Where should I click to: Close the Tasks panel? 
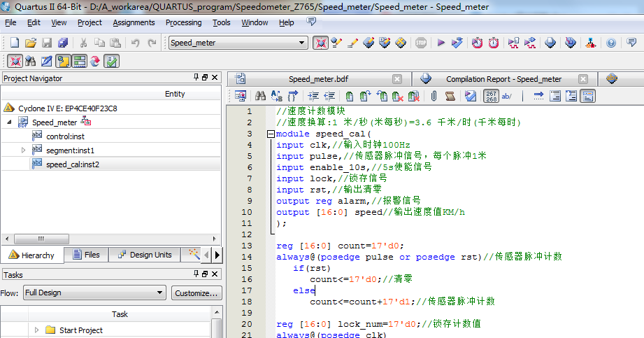pyautogui.click(x=215, y=274)
